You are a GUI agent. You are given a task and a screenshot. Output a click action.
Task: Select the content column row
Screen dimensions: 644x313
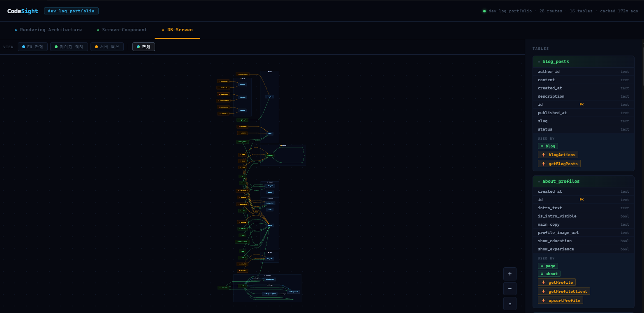click(584, 80)
